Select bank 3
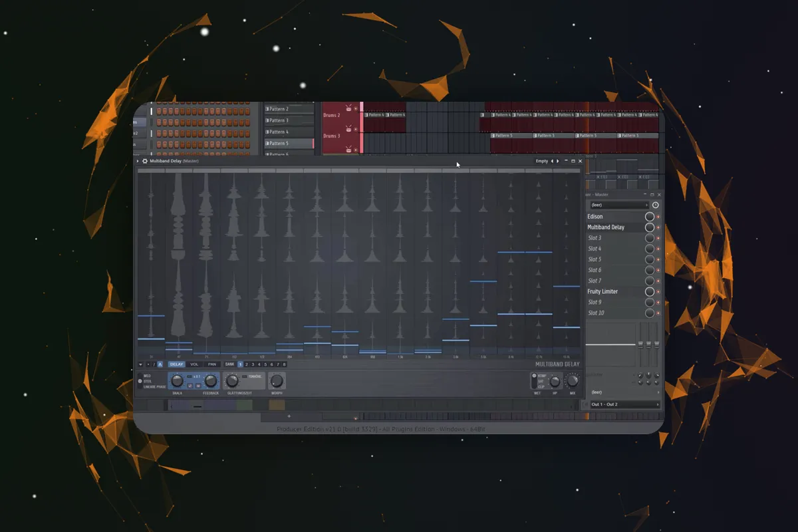Image resolution: width=798 pixels, height=532 pixels. pos(253,364)
